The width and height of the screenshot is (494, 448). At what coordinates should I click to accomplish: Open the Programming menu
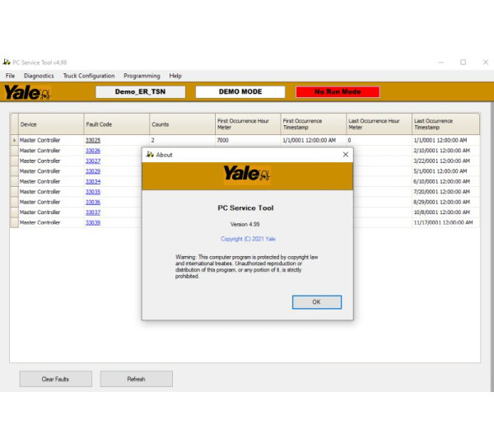142,76
